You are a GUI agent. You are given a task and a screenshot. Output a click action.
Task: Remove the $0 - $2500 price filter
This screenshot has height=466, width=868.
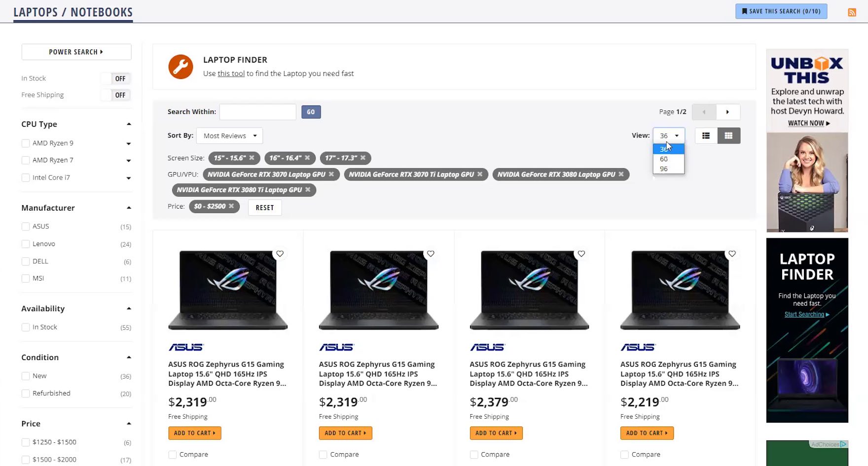[x=231, y=206]
